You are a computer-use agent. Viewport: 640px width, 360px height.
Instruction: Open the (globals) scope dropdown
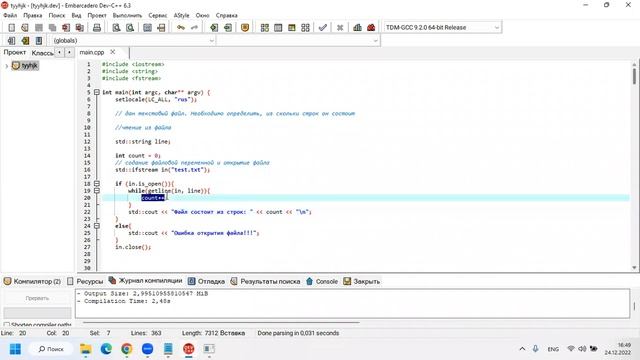pos(133,40)
